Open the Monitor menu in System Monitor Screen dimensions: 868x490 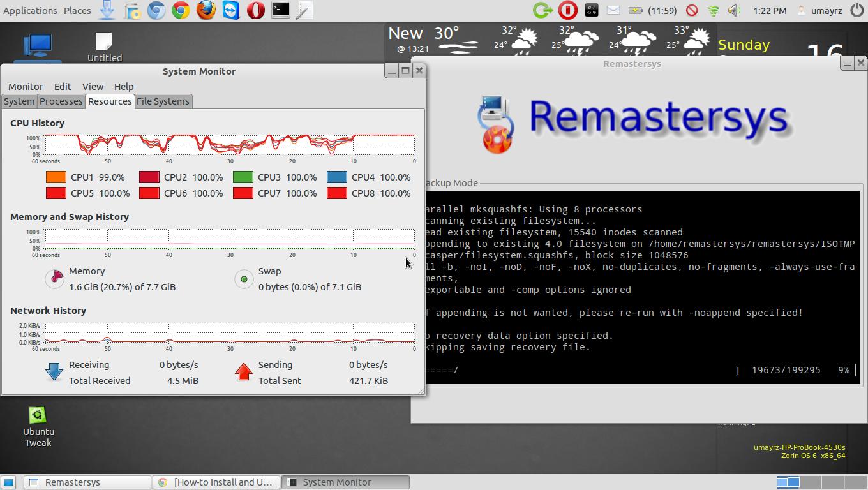(x=26, y=87)
